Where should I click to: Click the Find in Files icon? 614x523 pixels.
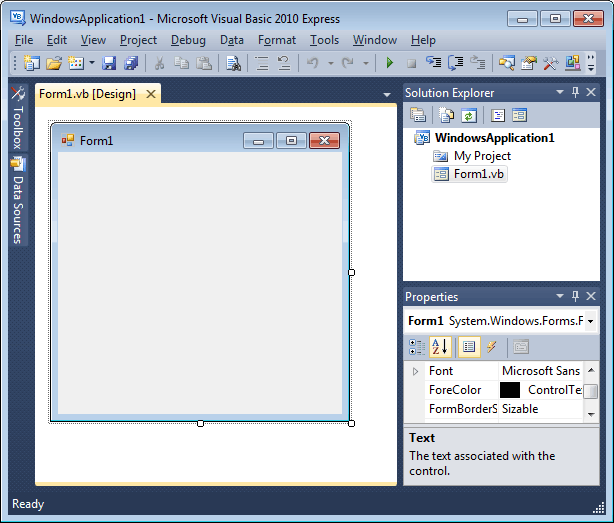[233, 63]
